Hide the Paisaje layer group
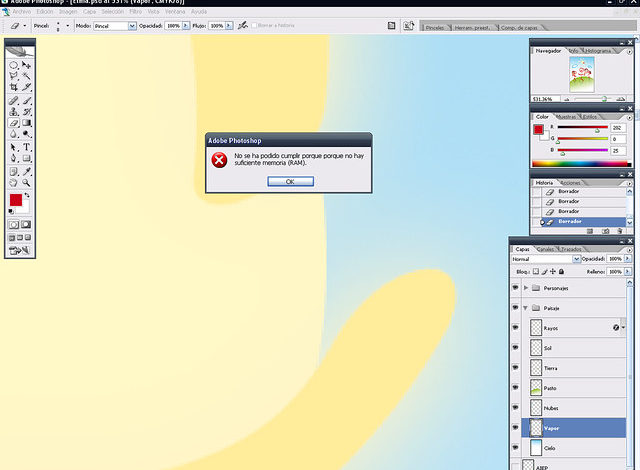The height and width of the screenshot is (470, 640). click(515, 308)
